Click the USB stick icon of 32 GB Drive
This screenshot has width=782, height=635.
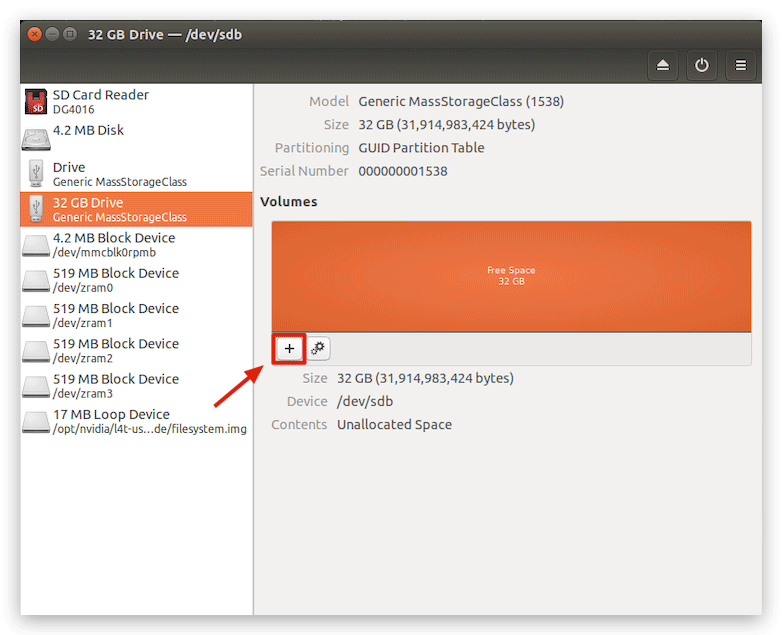pos(36,209)
